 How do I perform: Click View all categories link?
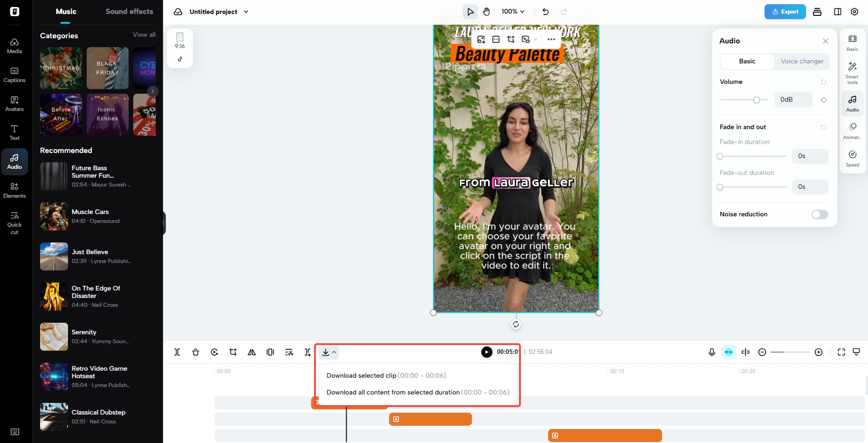click(x=144, y=35)
